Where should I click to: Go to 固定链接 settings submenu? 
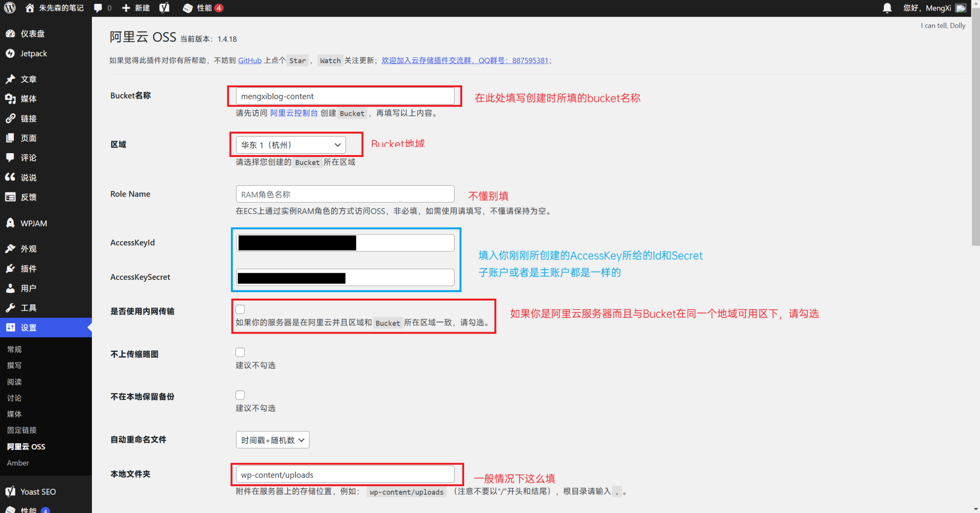(22, 430)
